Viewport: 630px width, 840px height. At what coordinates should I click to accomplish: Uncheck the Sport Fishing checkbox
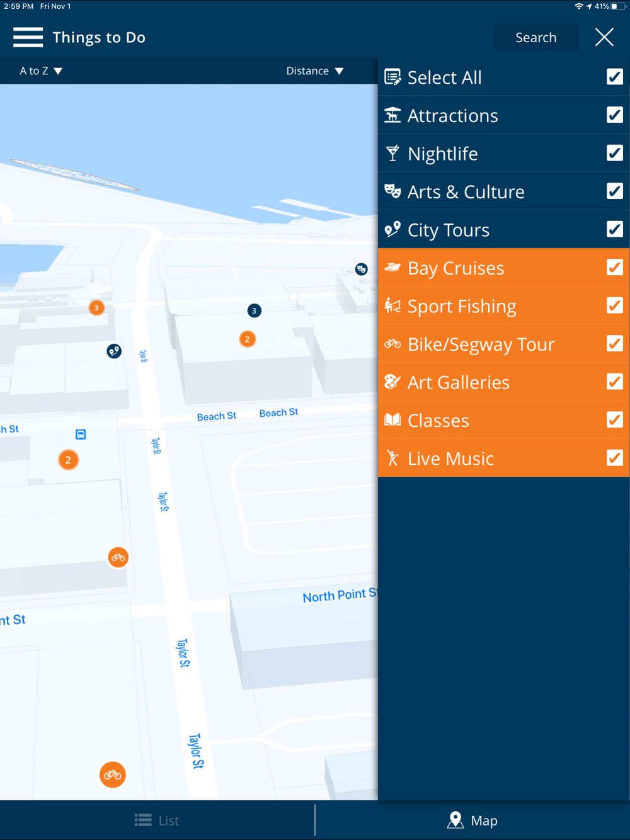pos(615,305)
